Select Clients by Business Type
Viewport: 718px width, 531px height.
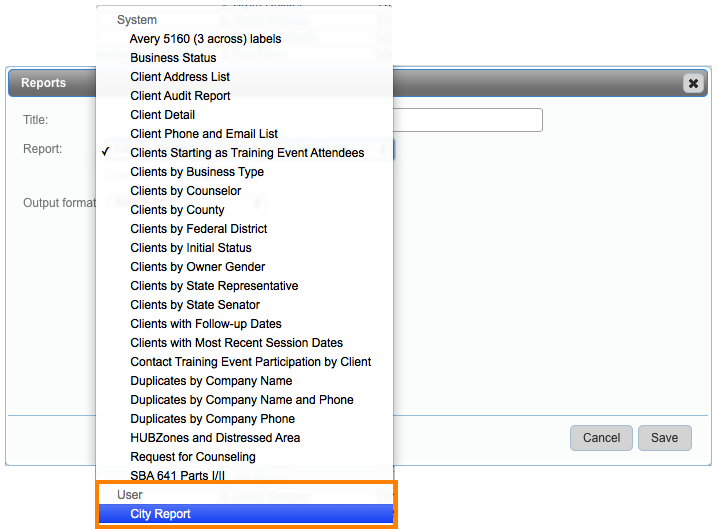(197, 172)
